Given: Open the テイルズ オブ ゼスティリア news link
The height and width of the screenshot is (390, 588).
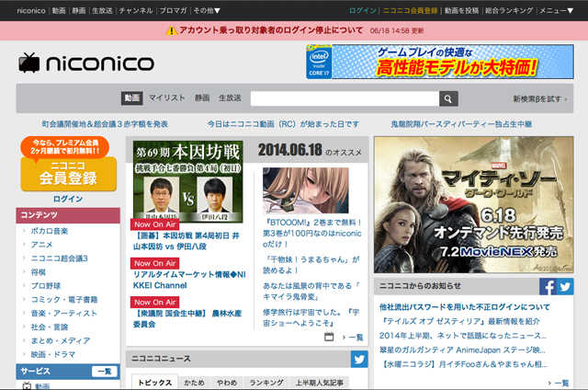Looking at the screenshot, I should tap(459, 321).
